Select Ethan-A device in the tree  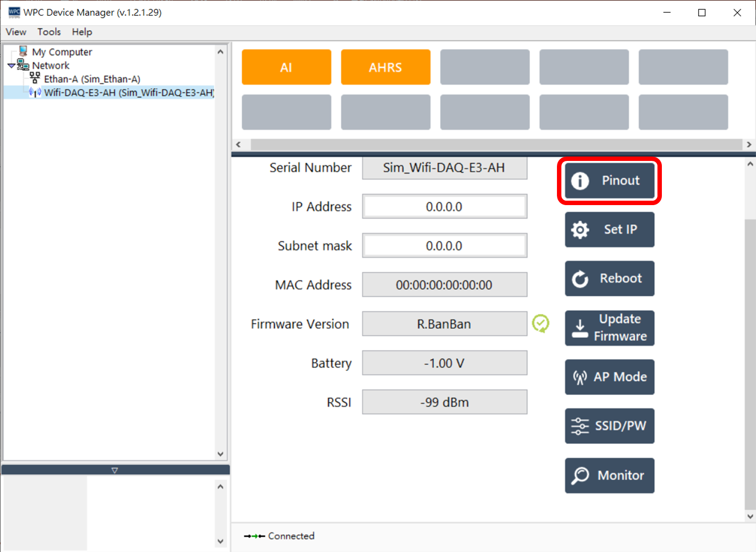pos(92,79)
